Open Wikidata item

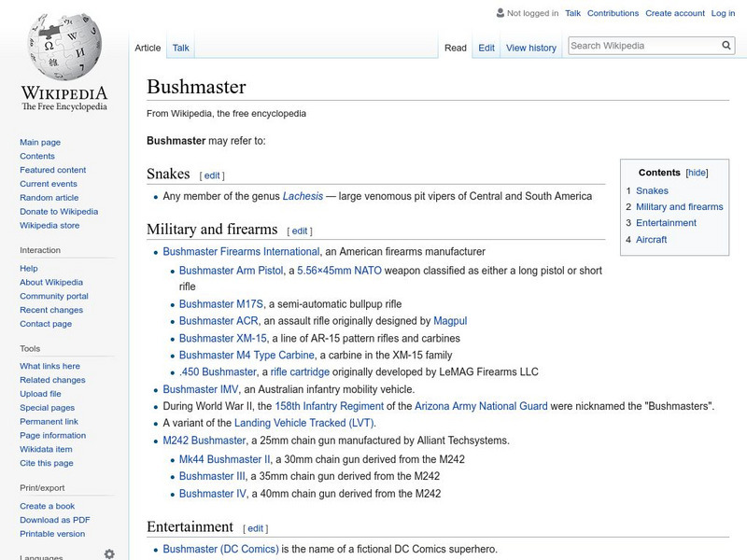pyautogui.click(x=46, y=449)
